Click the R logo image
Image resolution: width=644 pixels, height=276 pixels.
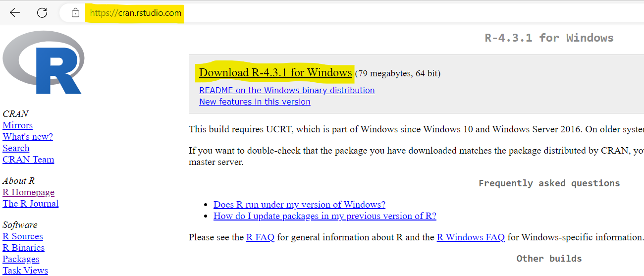(x=44, y=62)
